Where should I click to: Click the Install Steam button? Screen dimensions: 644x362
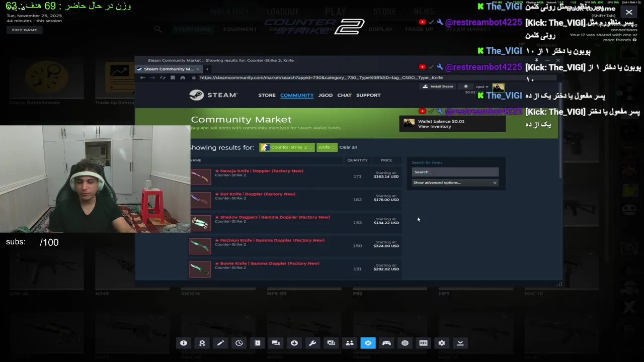coord(438,86)
